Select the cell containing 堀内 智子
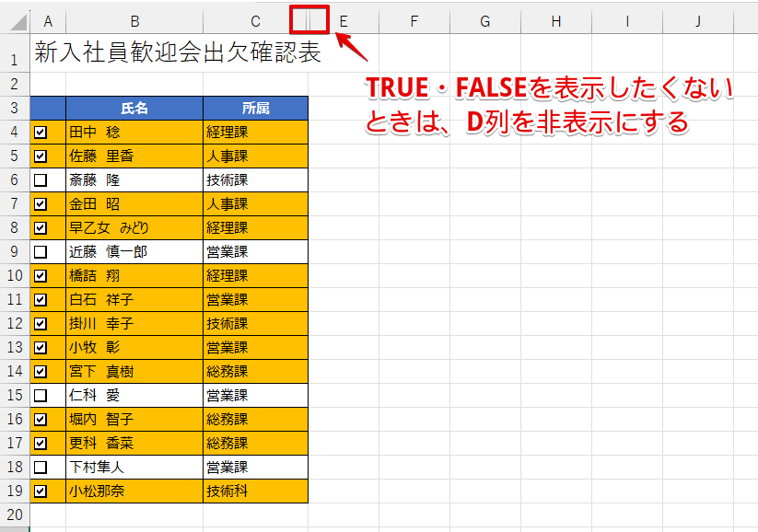758x532 pixels. click(x=134, y=420)
